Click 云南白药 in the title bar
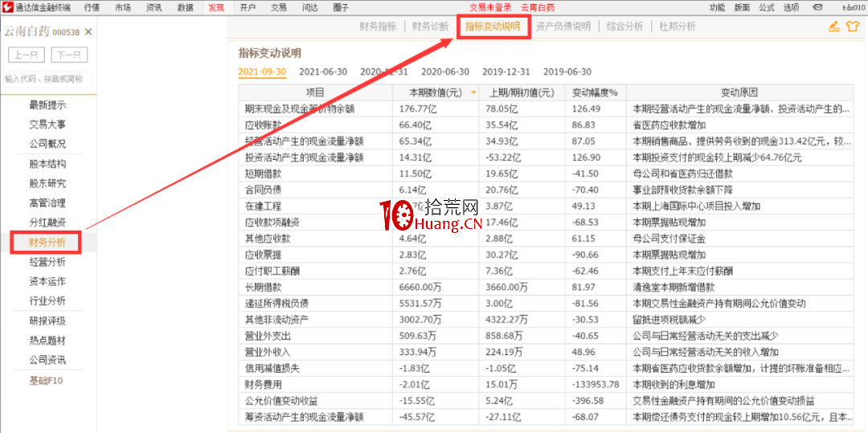Viewport: 868px width, 433px height. coord(538,8)
